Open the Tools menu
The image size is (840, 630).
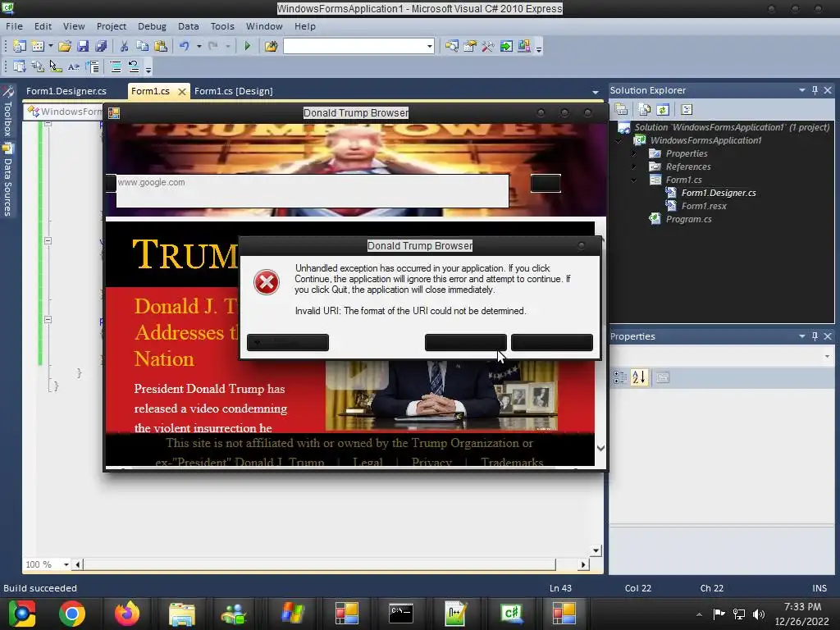[x=222, y=26]
